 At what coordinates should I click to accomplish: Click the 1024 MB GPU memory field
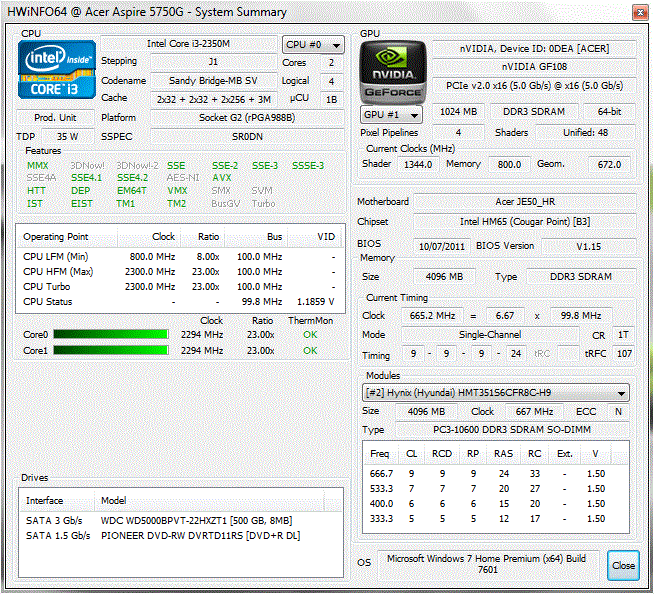pos(458,111)
